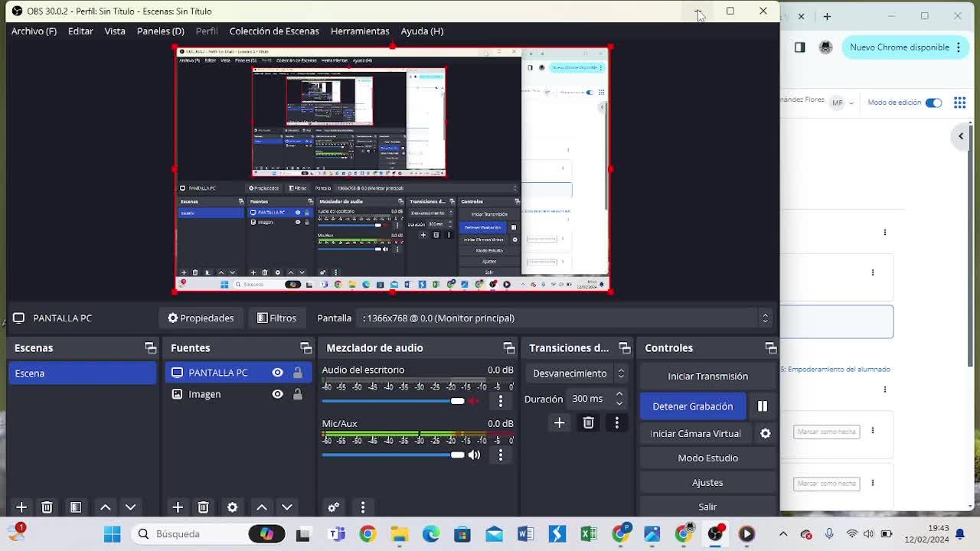Open the Colección de Escenas menu
Screen dimensions: 980x551
tap(274, 31)
